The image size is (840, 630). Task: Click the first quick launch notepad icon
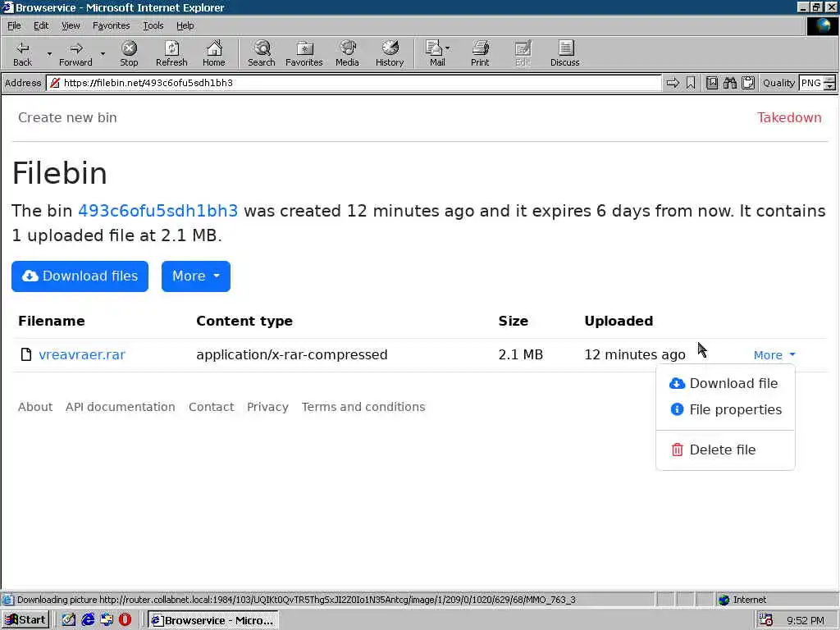pos(69,620)
